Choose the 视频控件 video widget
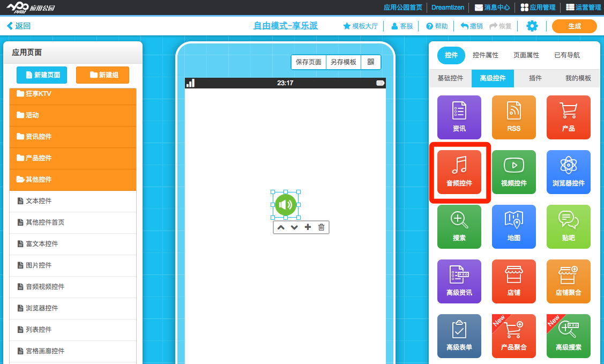Viewport: 604px width, 364px height. [513, 172]
